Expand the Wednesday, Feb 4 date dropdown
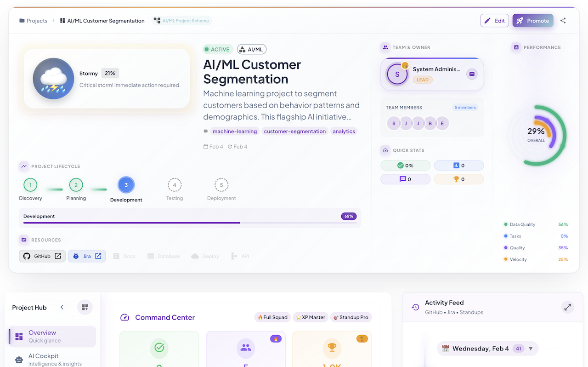The width and height of the screenshot is (588, 367). pos(531,349)
